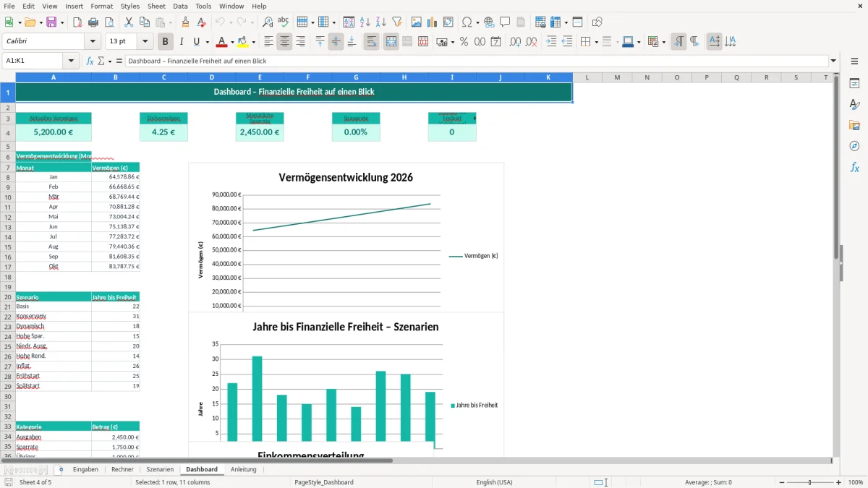
Task: Click row header 21
Action: pos(8,307)
